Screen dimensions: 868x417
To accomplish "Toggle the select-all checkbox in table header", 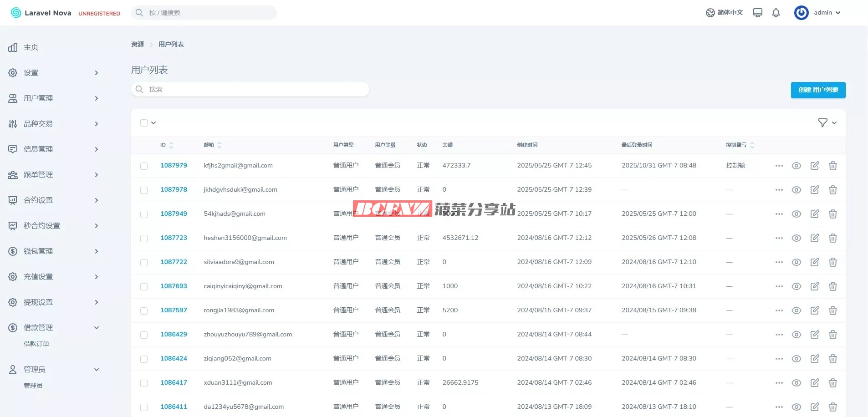I will pos(144,123).
